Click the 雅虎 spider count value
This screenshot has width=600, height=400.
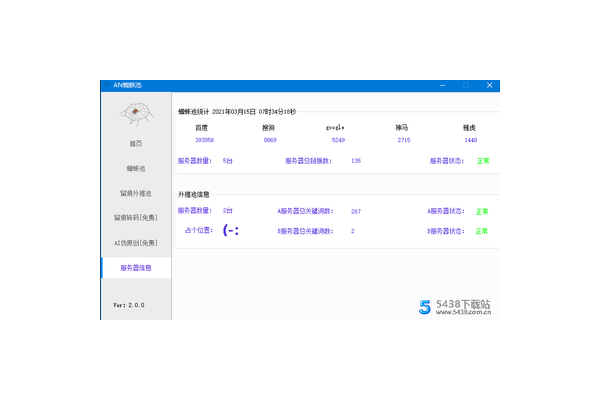click(470, 140)
